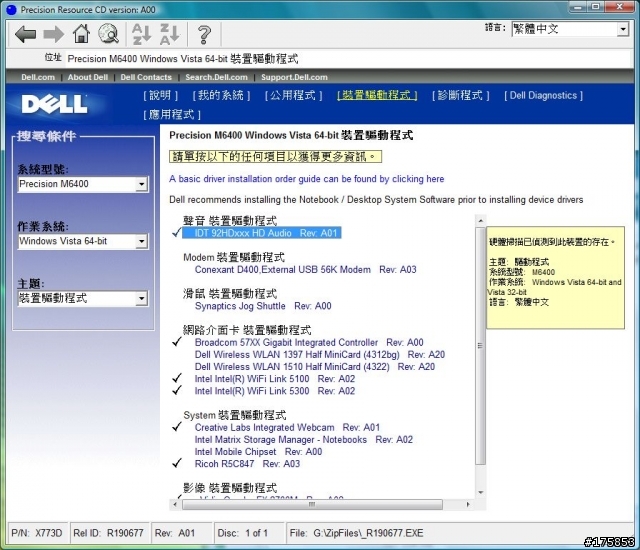Select Ricoh R5C847 driver
This screenshot has height=550, width=640.
click(247, 464)
